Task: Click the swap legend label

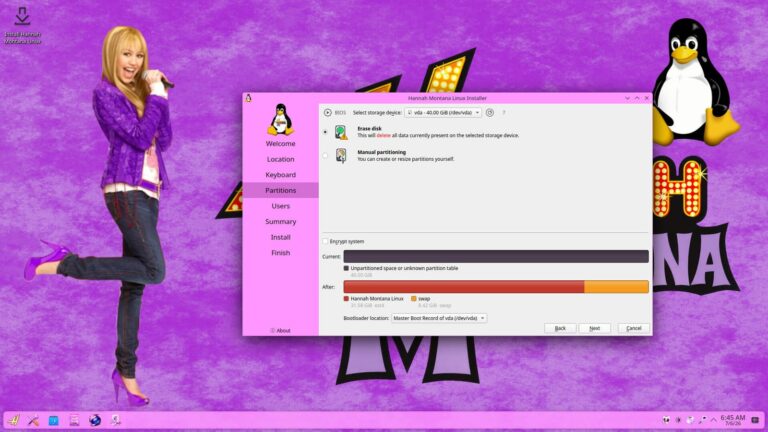Action: click(424, 298)
